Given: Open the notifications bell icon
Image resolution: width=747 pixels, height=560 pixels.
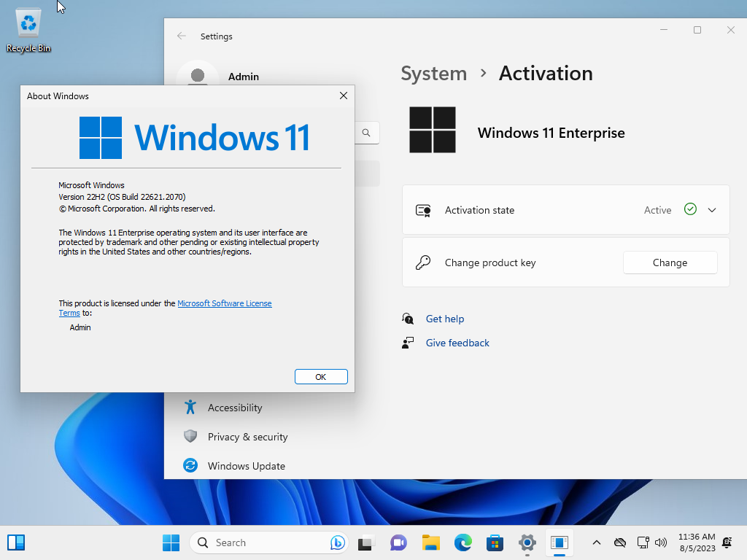Looking at the screenshot, I should tap(727, 542).
